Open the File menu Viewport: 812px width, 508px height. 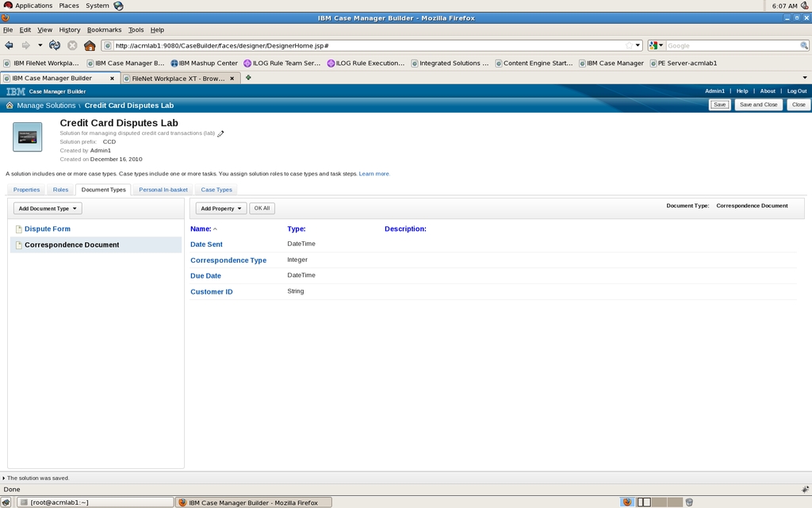tap(8, 30)
